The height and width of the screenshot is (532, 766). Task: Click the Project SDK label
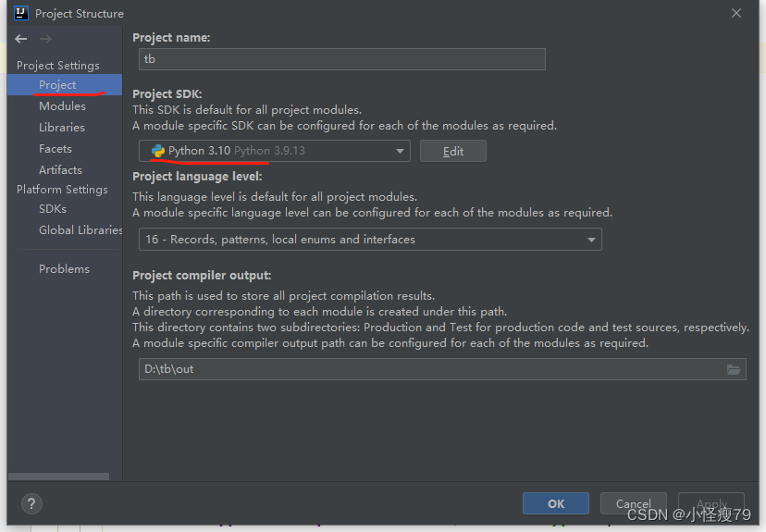(x=167, y=93)
